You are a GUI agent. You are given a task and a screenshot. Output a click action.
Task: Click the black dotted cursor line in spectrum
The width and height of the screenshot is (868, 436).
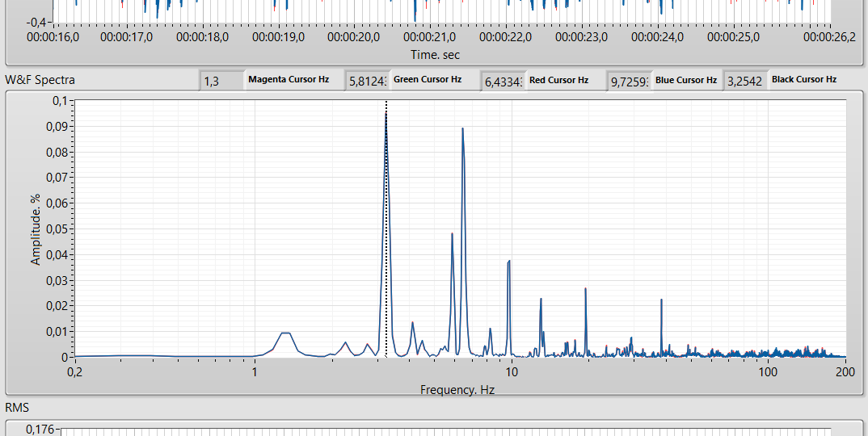point(386,228)
